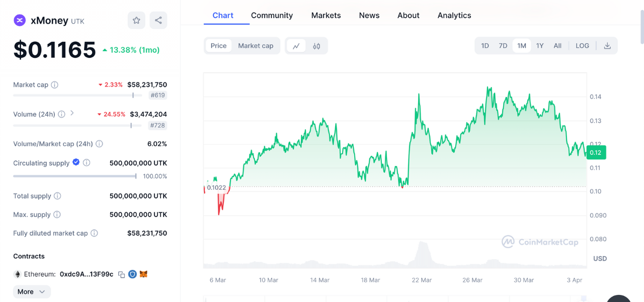Image resolution: width=644 pixels, height=302 pixels.
Task: Enable LOG scale on chart
Action: coord(582,46)
